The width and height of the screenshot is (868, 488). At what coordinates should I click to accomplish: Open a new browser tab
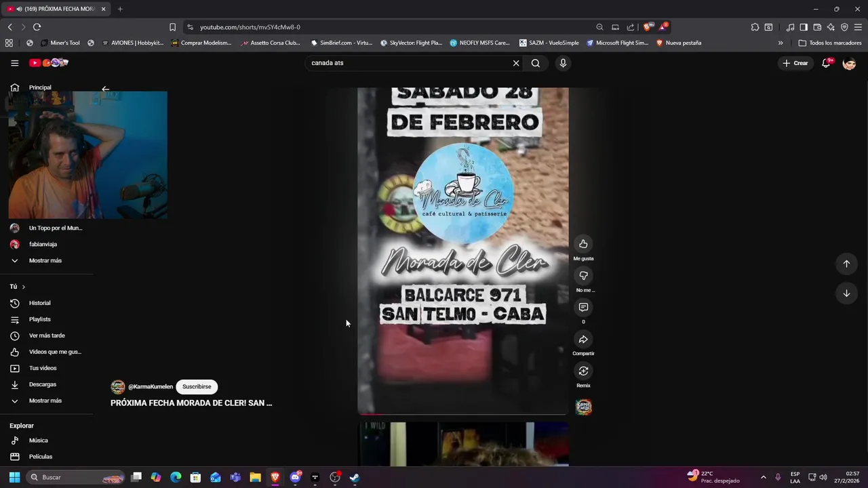120,9
